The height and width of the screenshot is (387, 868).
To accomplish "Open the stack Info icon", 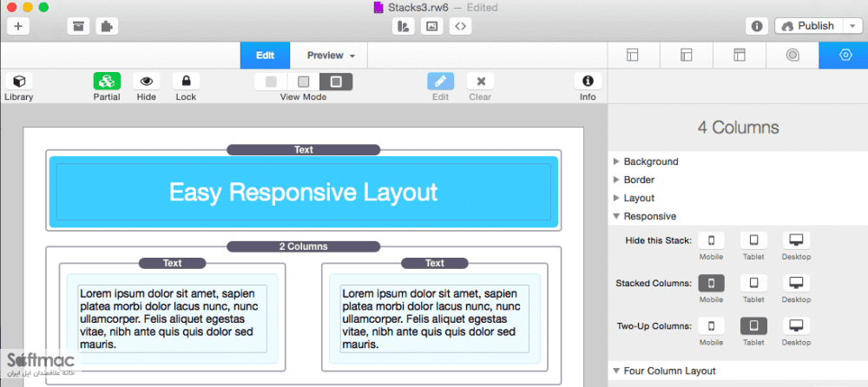I will click(588, 82).
